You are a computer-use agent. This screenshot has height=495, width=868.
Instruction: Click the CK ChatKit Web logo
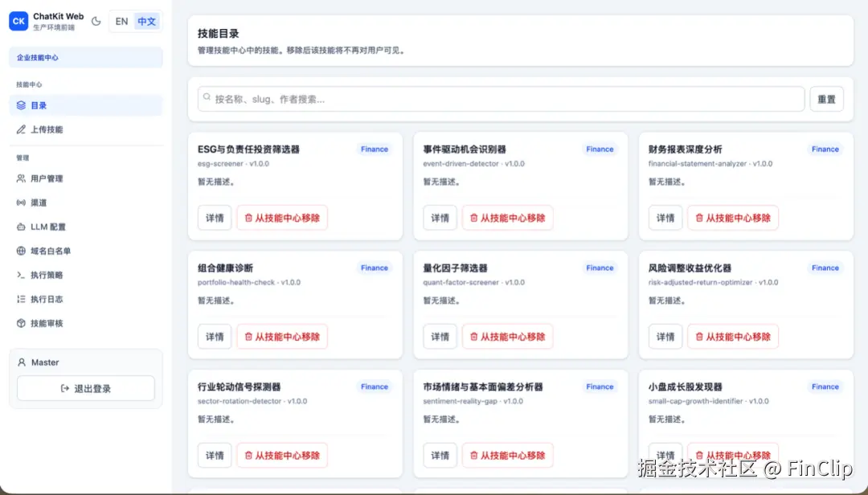coord(18,21)
